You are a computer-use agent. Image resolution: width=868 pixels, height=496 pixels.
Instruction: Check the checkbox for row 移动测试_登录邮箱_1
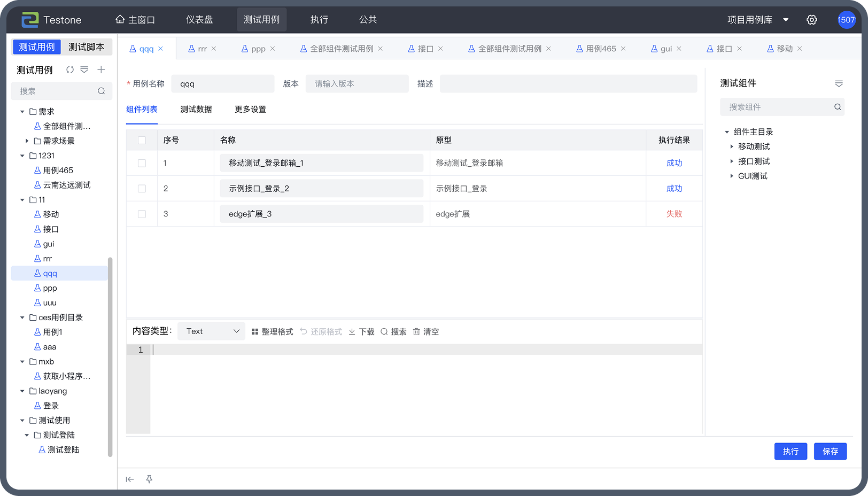142,163
